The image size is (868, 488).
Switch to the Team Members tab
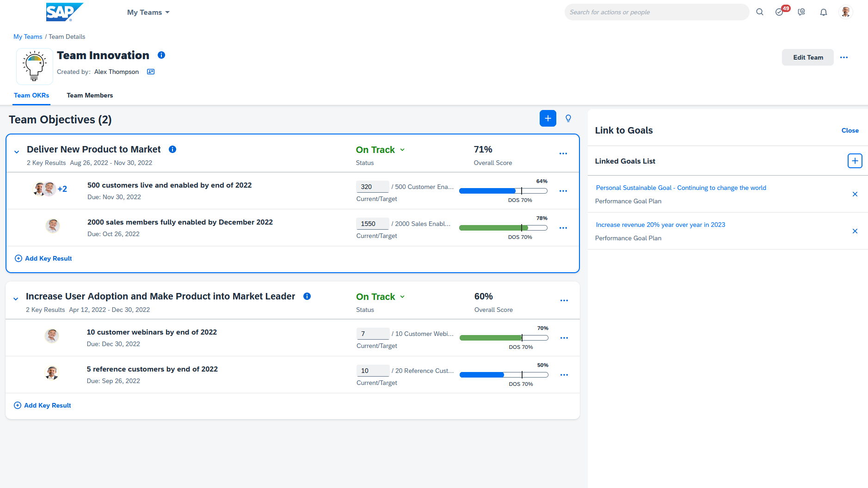pos(90,95)
